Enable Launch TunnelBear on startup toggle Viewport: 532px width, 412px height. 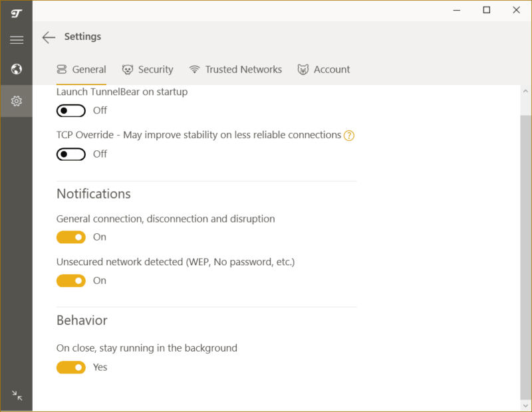click(x=71, y=110)
